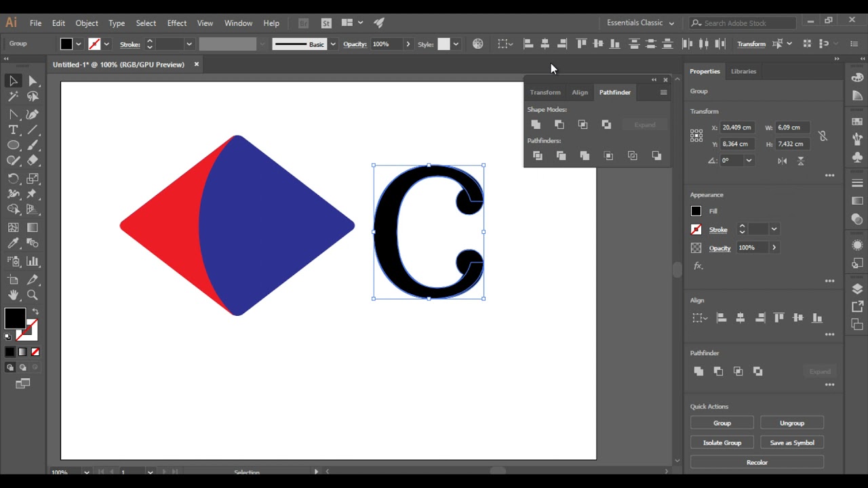Select the Selection tool arrow

13,81
